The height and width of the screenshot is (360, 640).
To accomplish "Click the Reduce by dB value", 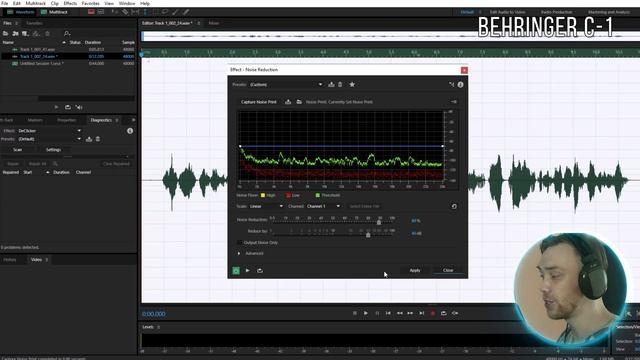I will coord(416,233).
